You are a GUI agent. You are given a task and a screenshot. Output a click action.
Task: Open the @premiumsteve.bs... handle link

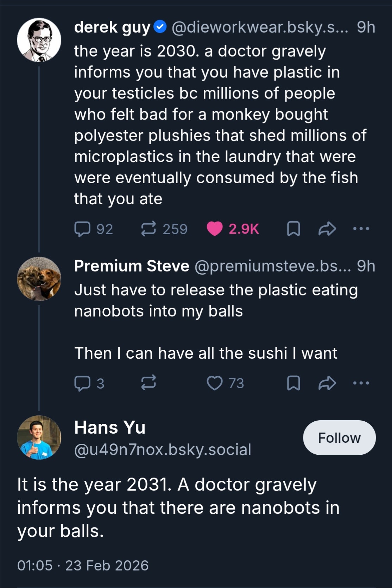[273, 266]
